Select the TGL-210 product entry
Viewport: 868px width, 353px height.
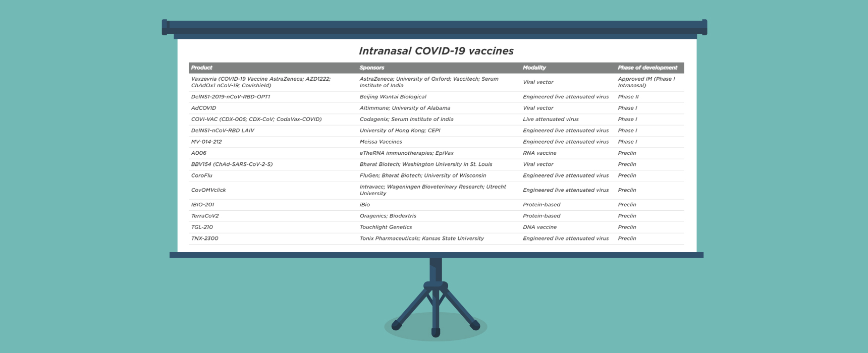[x=202, y=227]
